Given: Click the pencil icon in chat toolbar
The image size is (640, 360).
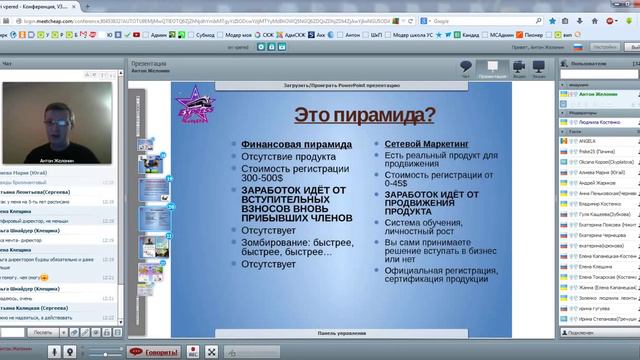Looking at the screenshot, I should coord(85,333).
